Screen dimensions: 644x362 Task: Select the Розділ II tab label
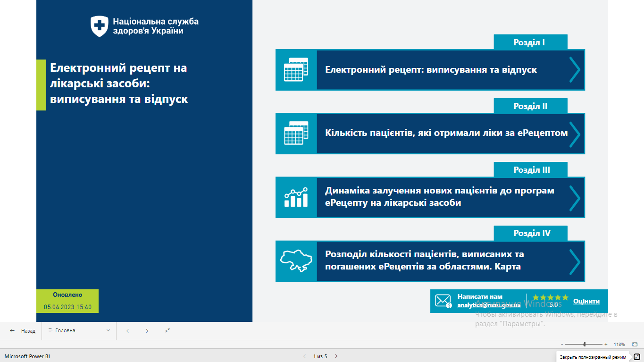[x=530, y=106]
